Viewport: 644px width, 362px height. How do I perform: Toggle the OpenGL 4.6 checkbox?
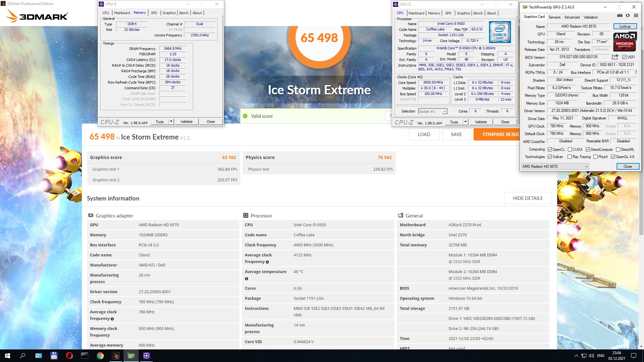coord(613,157)
